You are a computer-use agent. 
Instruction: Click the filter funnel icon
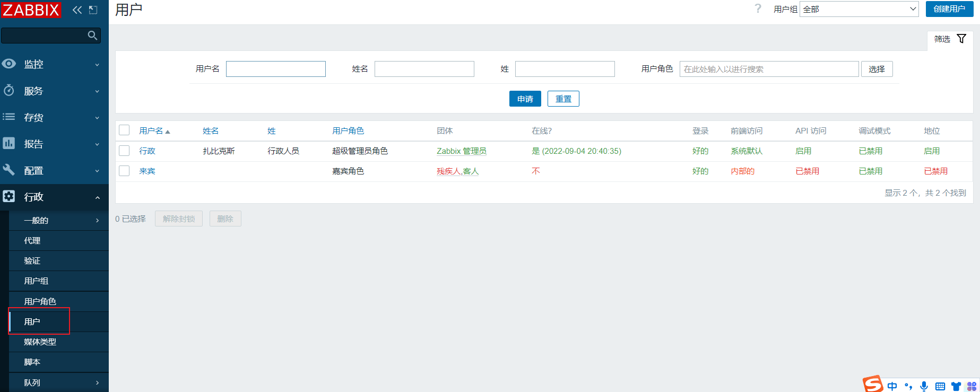[961, 39]
